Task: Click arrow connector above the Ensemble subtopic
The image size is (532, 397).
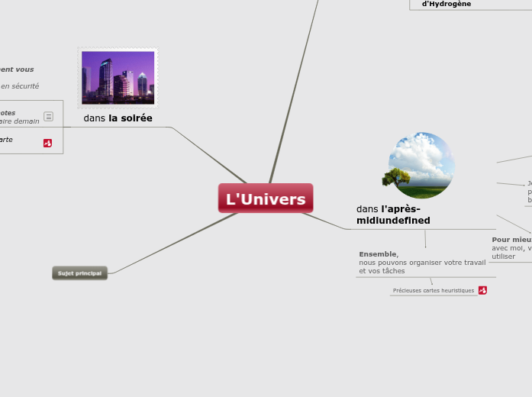Action: 425,239
